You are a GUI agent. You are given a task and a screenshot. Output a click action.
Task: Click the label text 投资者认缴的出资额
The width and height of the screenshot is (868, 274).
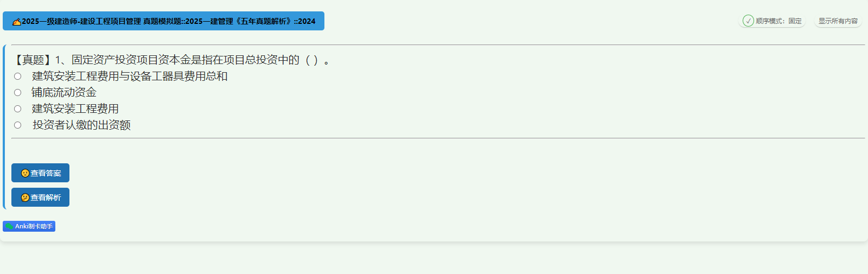coord(81,125)
